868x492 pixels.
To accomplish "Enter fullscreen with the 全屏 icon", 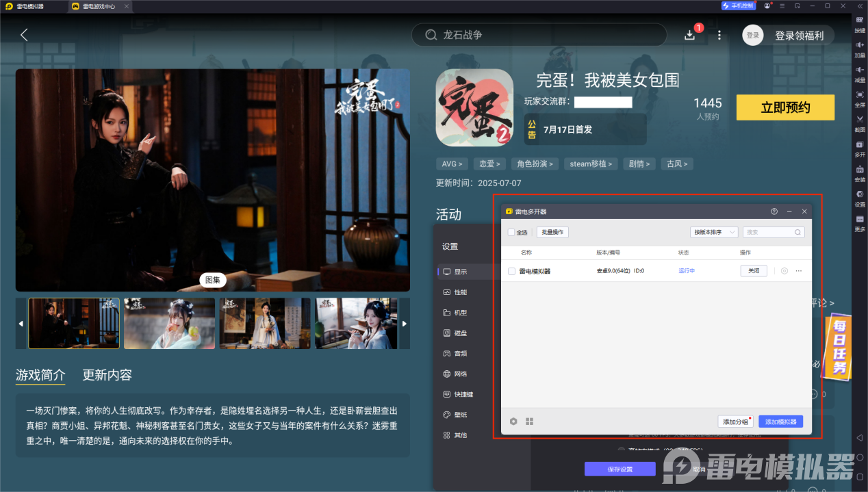I will click(x=860, y=95).
